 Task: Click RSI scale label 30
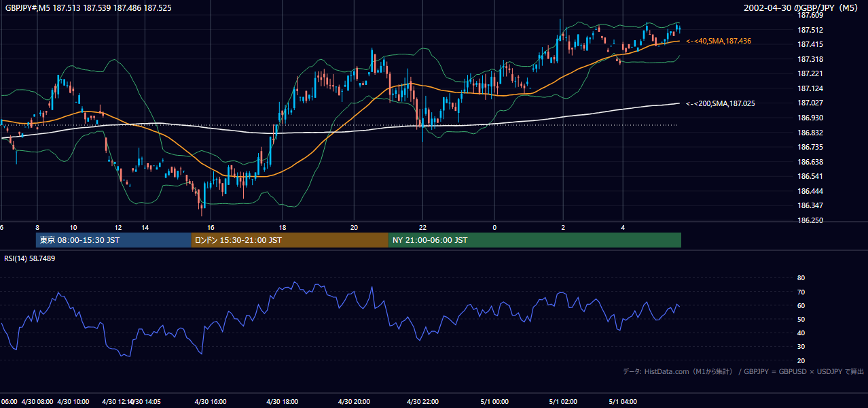coord(801,347)
